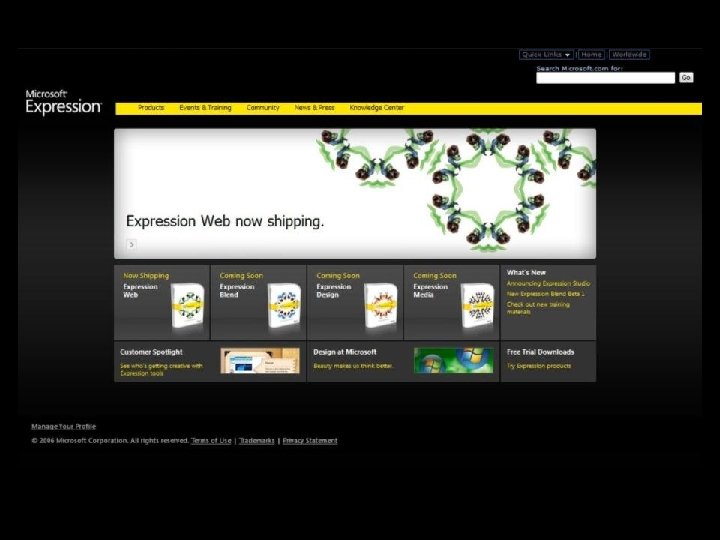Image resolution: width=720 pixels, height=540 pixels.
Task: Open the Expression Media product title
Action: [430, 291]
